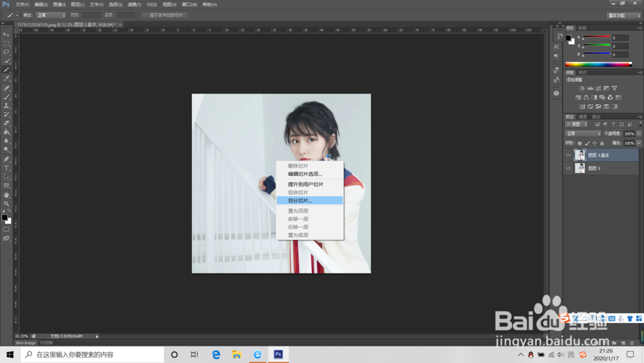Open color panel flyout menu
The image size is (644, 363).
tap(639, 28)
